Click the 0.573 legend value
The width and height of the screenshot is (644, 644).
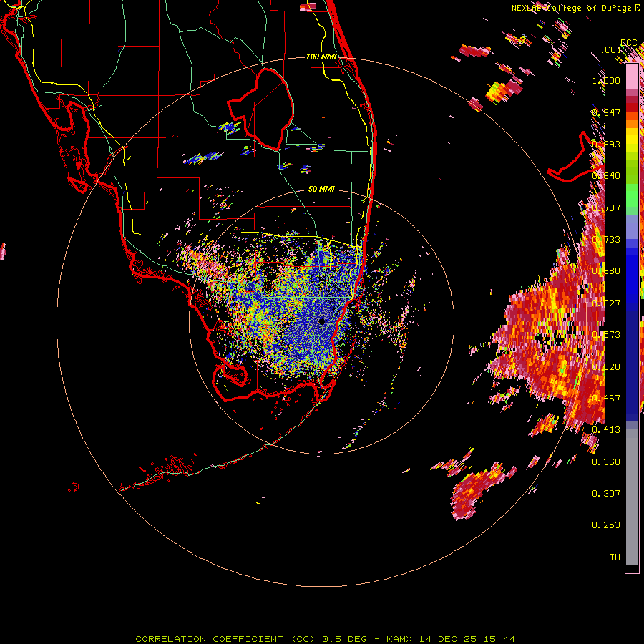pos(606,335)
